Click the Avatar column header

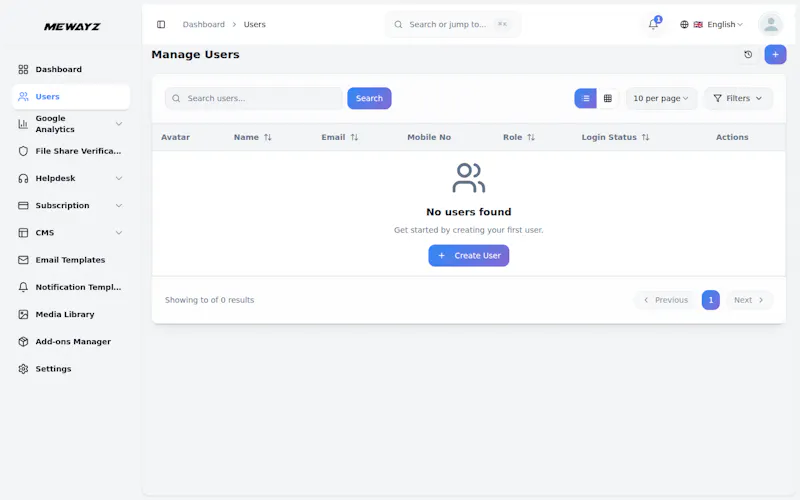[176, 137]
